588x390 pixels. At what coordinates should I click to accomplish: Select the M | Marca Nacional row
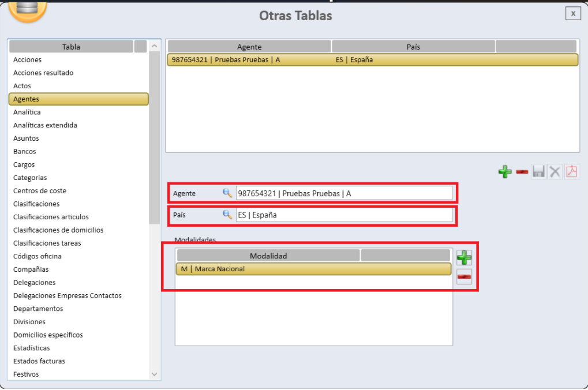(x=313, y=269)
